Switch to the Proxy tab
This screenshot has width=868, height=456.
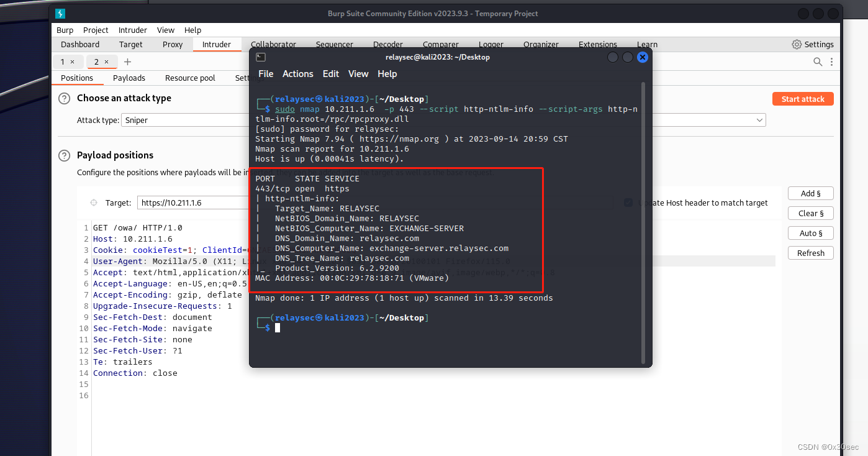click(173, 44)
